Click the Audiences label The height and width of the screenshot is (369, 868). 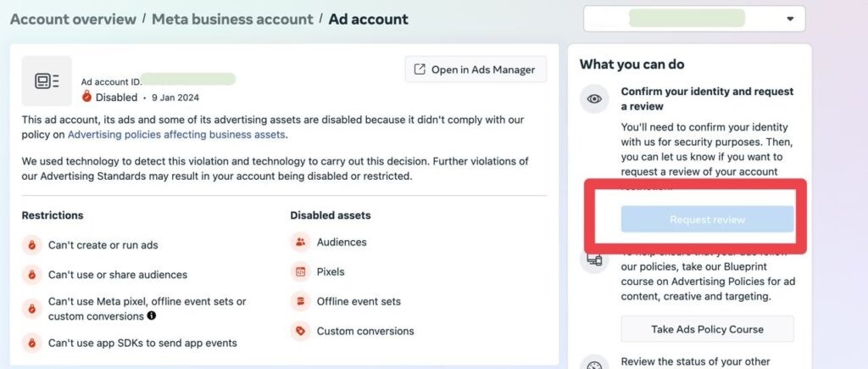(342, 242)
